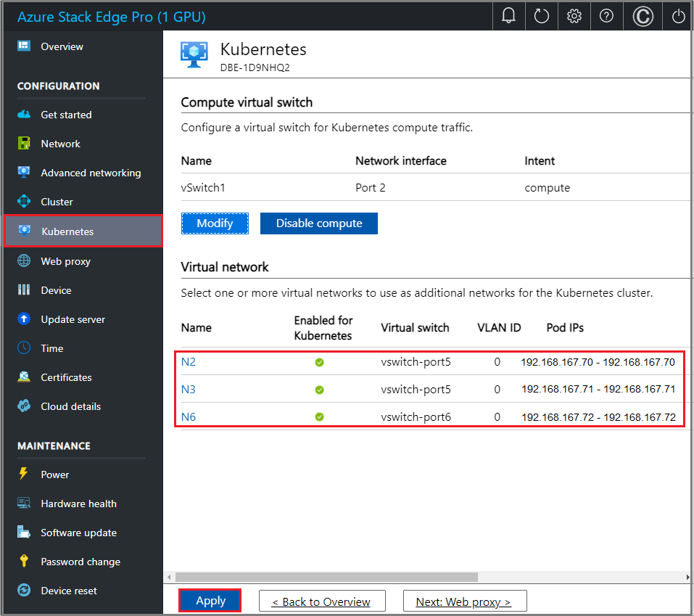Go to the Web proxy page
This screenshot has height=616, width=694.
(x=65, y=261)
